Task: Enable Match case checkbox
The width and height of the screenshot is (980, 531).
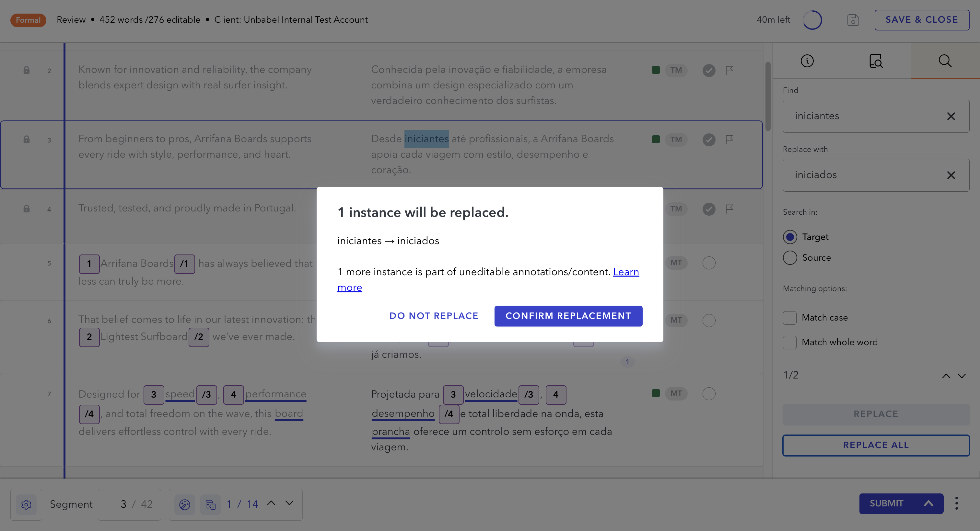Action: 789,318
